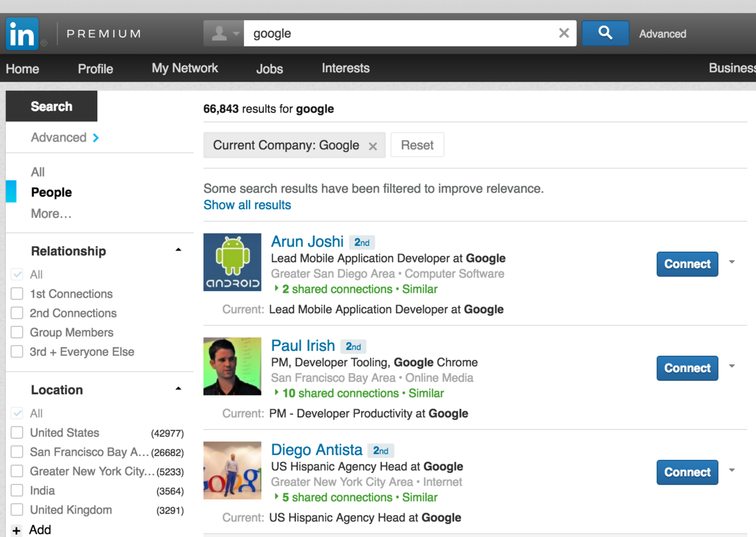Check the 1st Connections filter
The height and width of the screenshot is (537, 756).
click(17, 294)
